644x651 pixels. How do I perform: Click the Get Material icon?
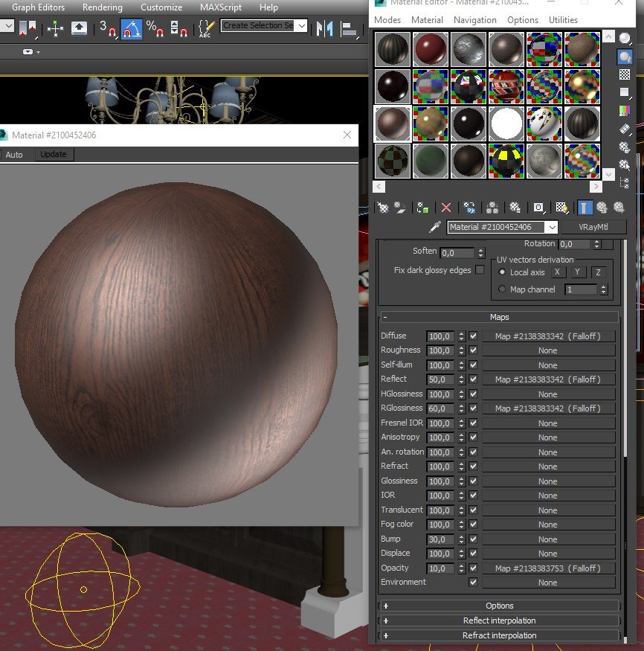point(383,208)
